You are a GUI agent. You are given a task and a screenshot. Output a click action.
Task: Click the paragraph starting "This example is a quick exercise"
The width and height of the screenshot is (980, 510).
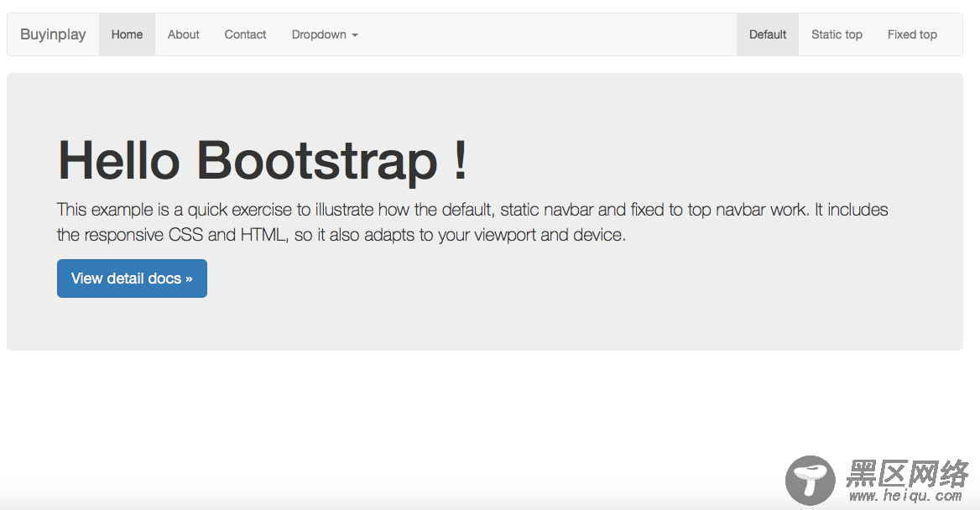pos(472,222)
